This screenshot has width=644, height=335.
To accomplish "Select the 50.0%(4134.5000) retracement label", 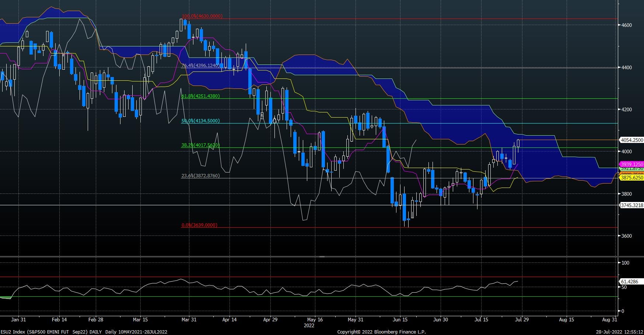I will click(x=200, y=121).
